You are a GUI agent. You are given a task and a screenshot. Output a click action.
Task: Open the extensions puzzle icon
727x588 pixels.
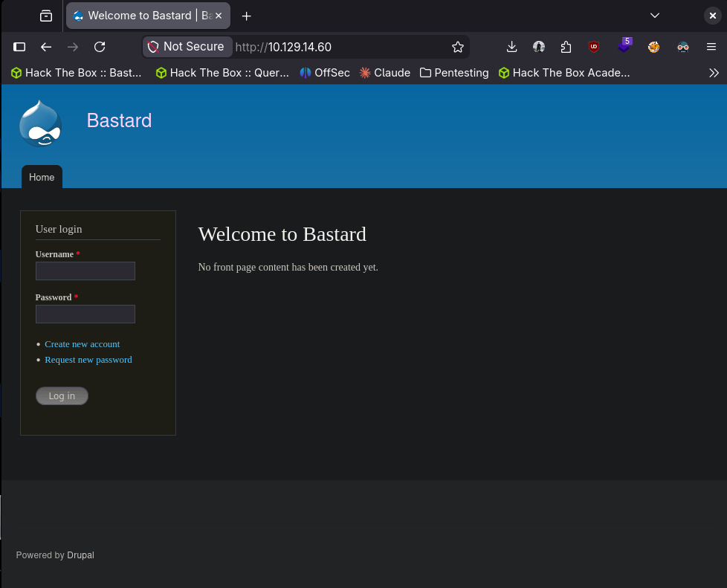coord(566,47)
